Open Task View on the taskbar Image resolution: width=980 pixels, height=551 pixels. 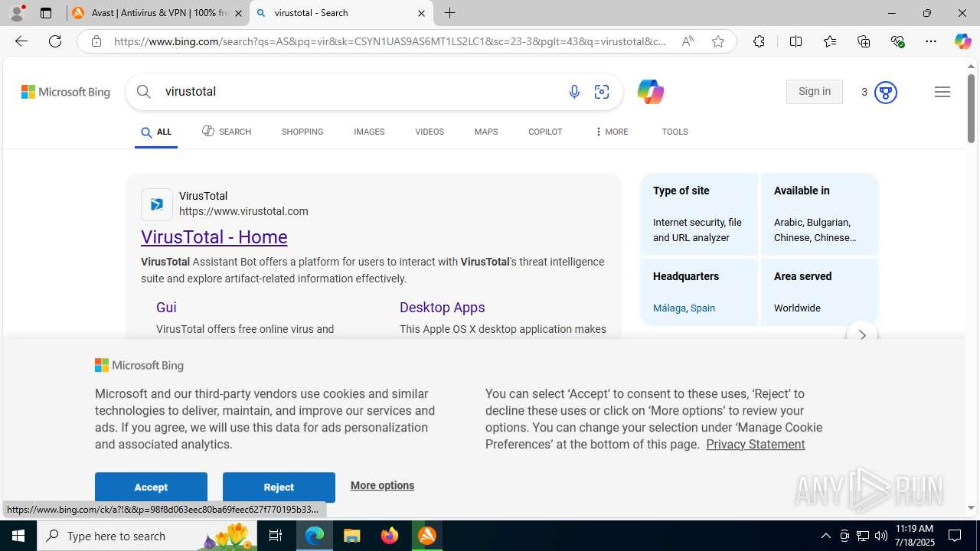point(276,536)
